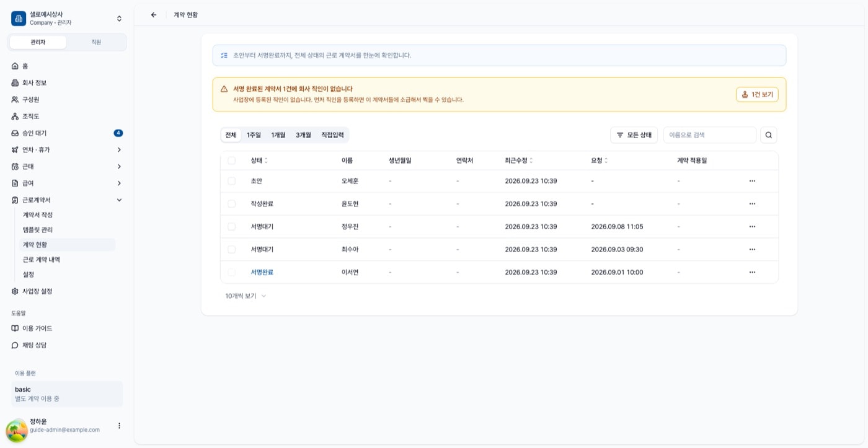The height and width of the screenshot is (448, 868).
Task: Go to the 구성원 page
Action: [x=67, y=99]
